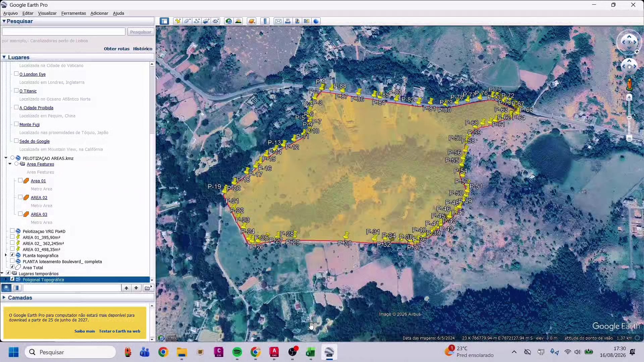Check the O London Eye checkbox
Screen dimensions: 644x362
coord(16,74)
